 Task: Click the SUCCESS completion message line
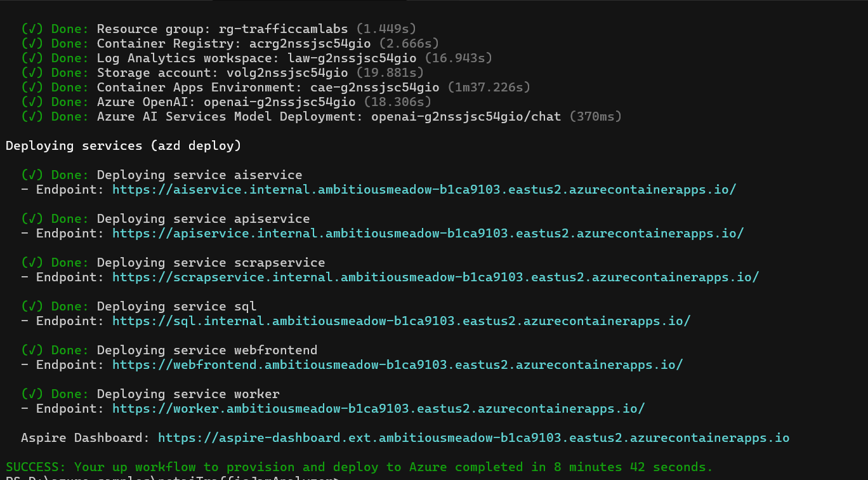(x=360, y=467)
